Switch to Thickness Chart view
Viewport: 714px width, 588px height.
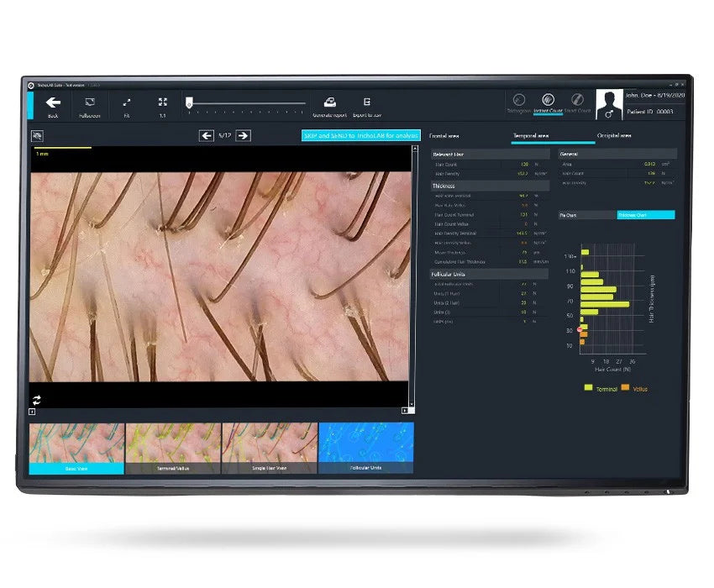(x=645, y=215)
